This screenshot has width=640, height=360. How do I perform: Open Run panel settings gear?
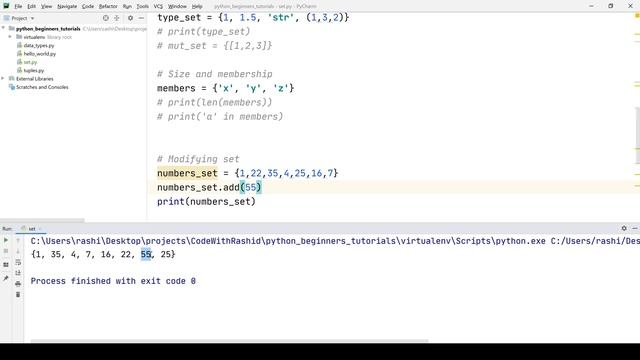[624, 228]
